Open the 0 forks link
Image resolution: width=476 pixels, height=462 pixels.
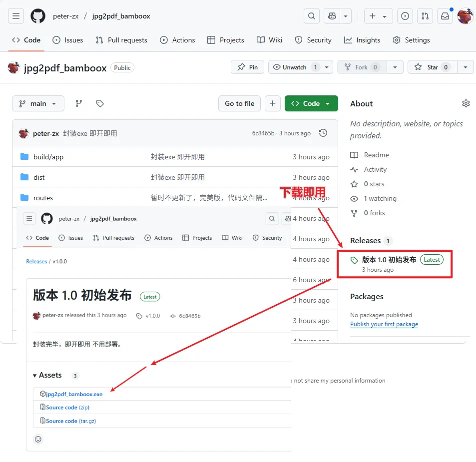368,213
